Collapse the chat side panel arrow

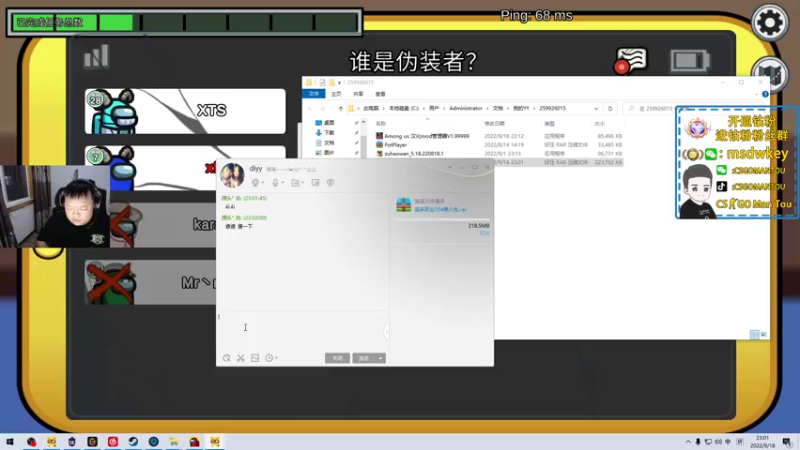(386, 332)
